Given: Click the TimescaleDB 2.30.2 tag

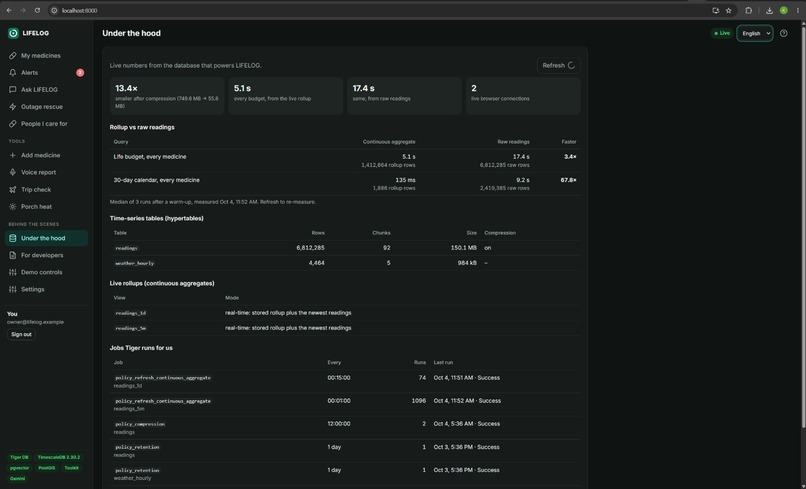Looking at the screenshot, I should tap(59, 457).
